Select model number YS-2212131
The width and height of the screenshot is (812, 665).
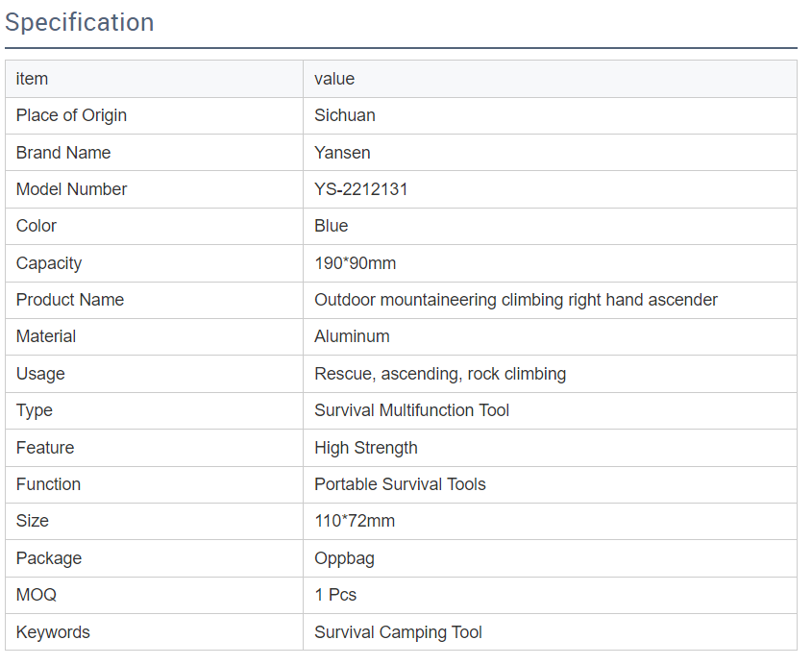pyautogui.click(x=361, y=189)
